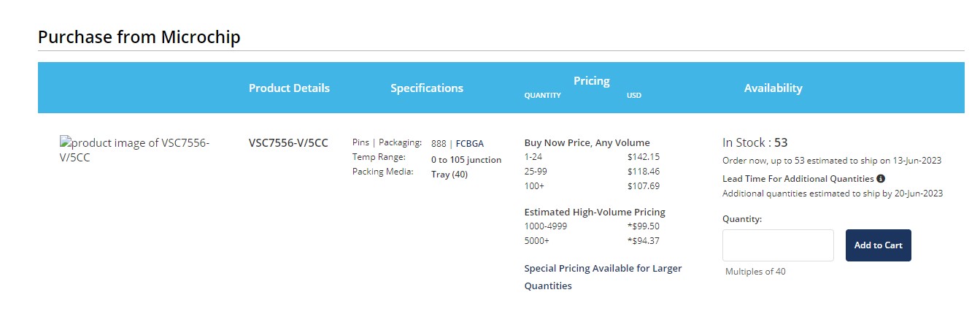This screenshot has width=980, height=333.
Task: Click the VSC7556-V/5CC product image
Action: pyautogui.click(x=134, y=150)
